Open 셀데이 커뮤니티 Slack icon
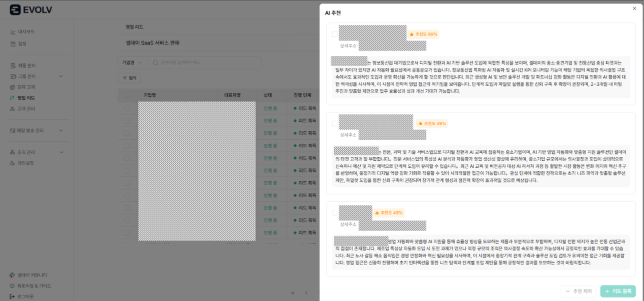 13,275
